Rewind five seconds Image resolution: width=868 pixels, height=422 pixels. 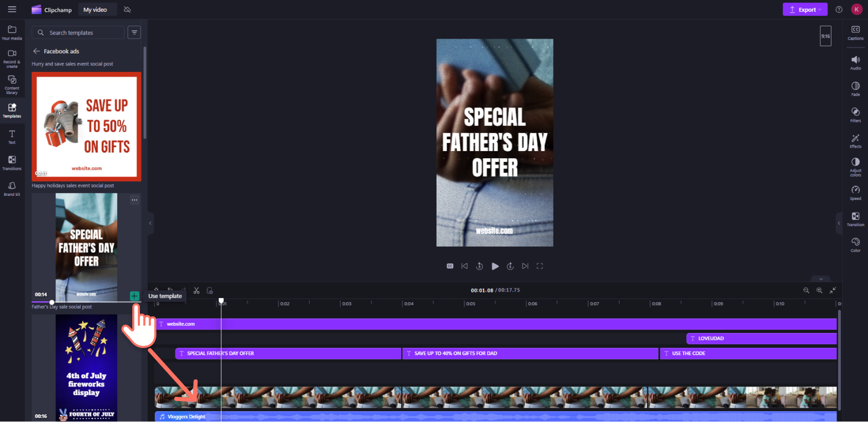click(480, 266)
